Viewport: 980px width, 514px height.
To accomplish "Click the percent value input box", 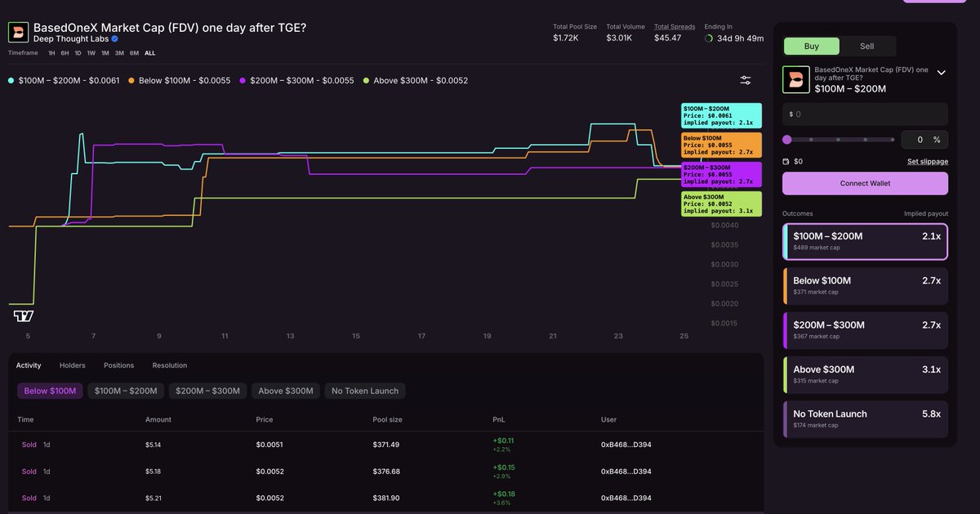I will 924,140.
